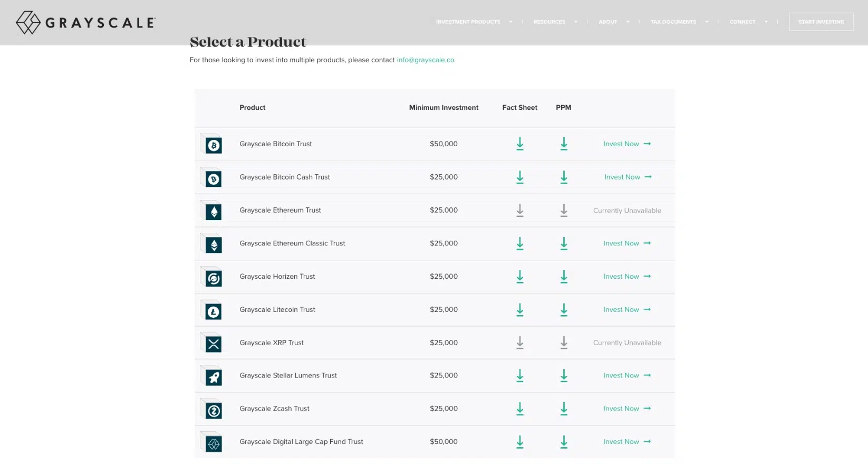Download the Digital Large Cap Fund PPM
The width and height of the screenshot is (868, 464).
[564, 442]
